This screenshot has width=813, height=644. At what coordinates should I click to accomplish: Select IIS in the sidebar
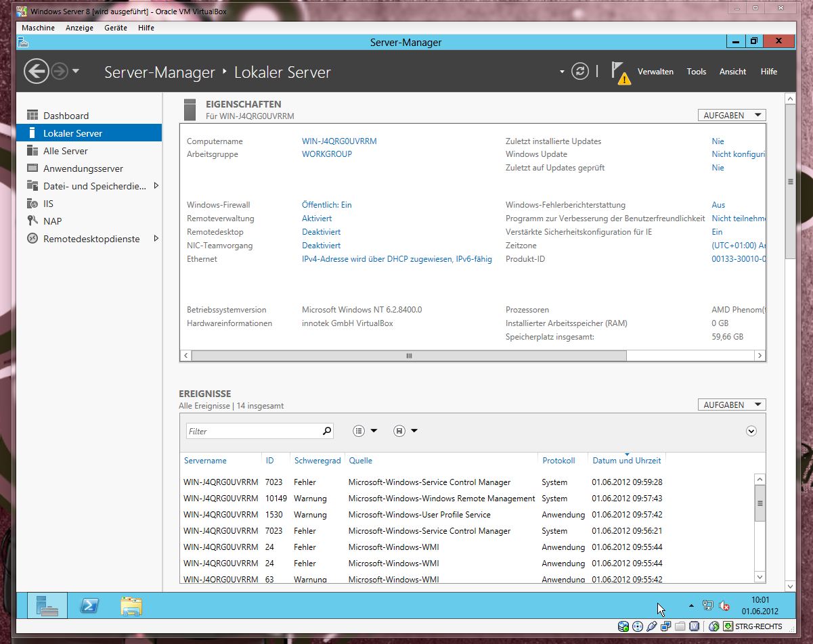[89, 204]
